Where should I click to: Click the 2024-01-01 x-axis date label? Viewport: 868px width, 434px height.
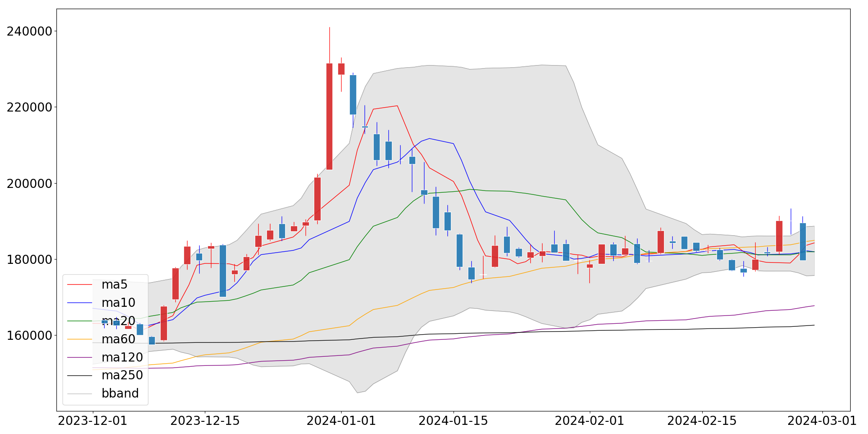(x=341, y=421)
